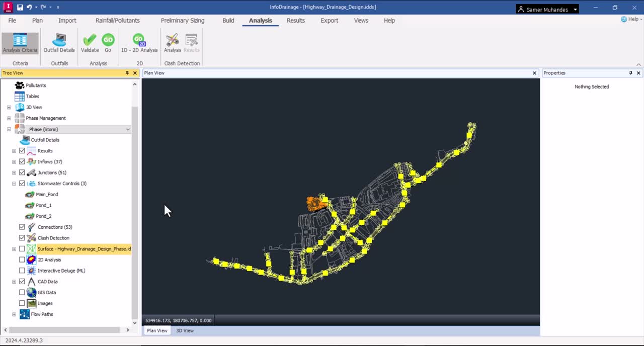Click the Pond_2 pond icon

pyautogui.click(x=30, y=216)
